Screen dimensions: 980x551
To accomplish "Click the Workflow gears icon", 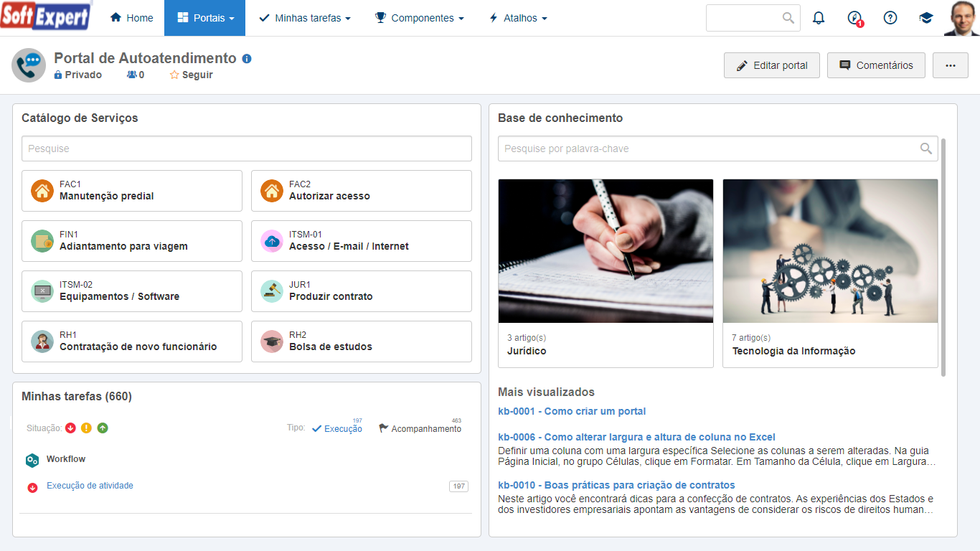I will pyautogui.click(x=32, y=460).
